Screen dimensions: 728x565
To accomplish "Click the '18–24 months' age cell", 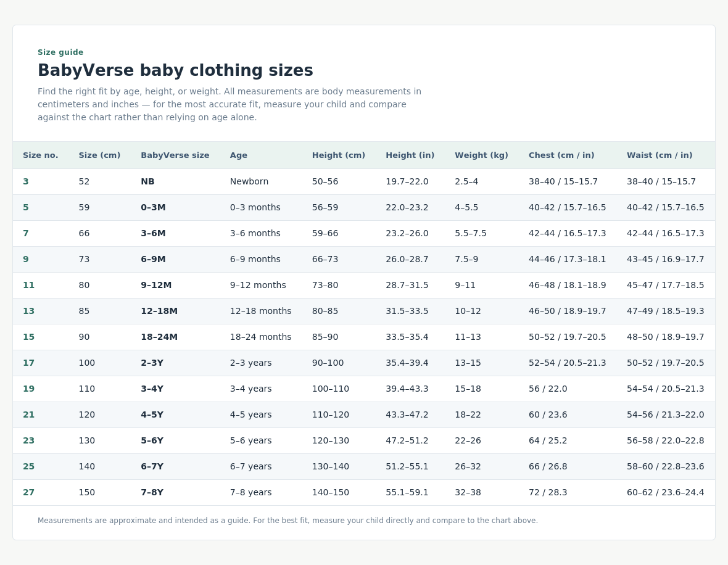I will point(260,337).
